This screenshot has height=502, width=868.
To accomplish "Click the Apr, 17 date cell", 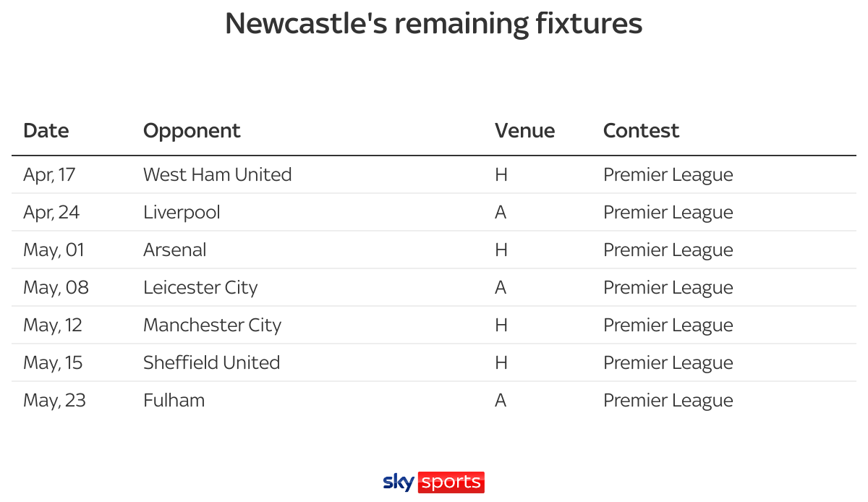I will [49, 174].
